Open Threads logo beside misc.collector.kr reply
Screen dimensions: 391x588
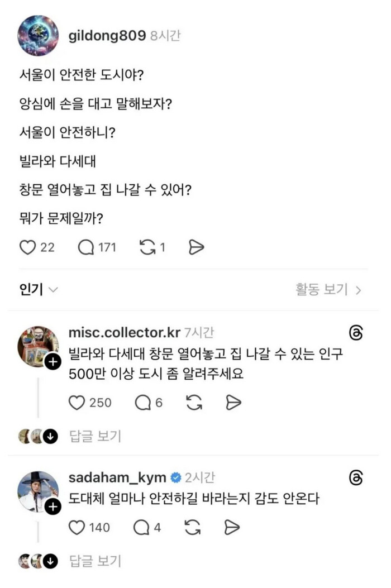356,333
